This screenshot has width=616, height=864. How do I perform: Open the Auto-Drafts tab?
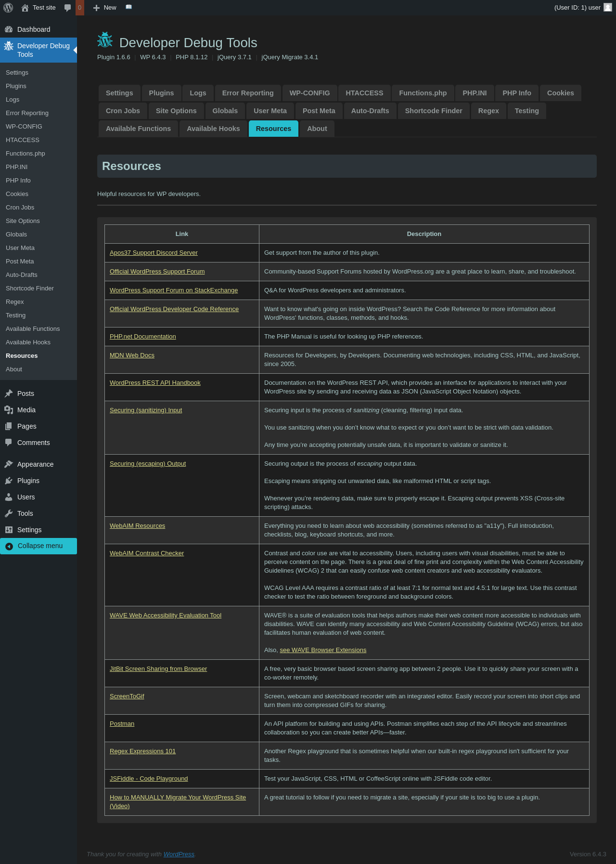coord(370,111)
